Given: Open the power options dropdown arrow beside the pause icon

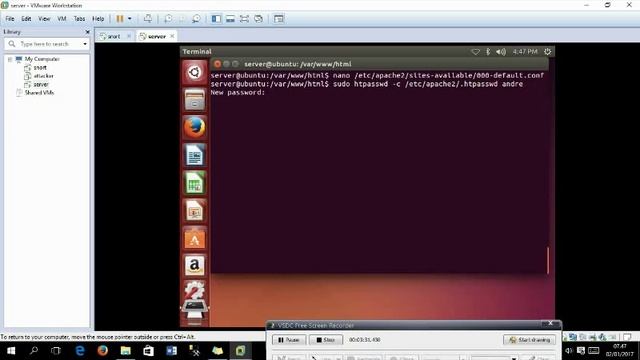Looking at the screenshot, I should [130, 19].
